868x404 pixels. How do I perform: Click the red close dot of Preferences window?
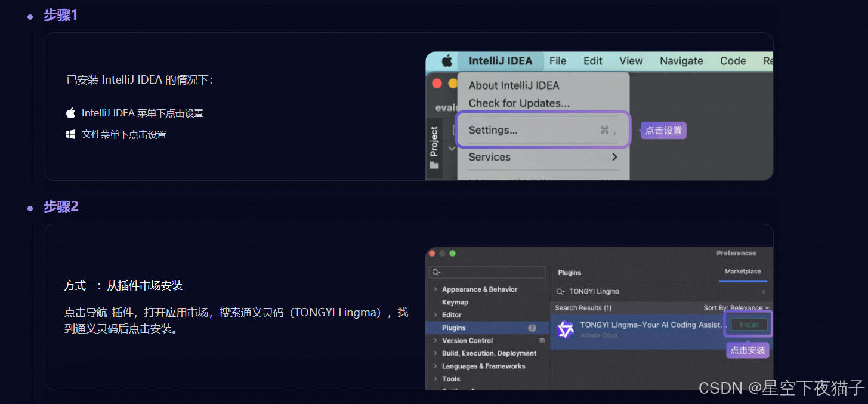click(x=433, y=254)
